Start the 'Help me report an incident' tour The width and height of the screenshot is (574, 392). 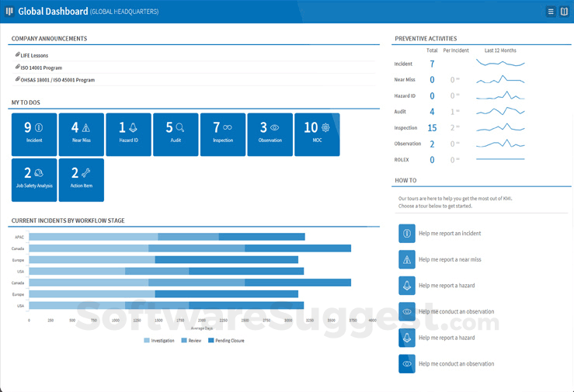click(x=449, y=234)
